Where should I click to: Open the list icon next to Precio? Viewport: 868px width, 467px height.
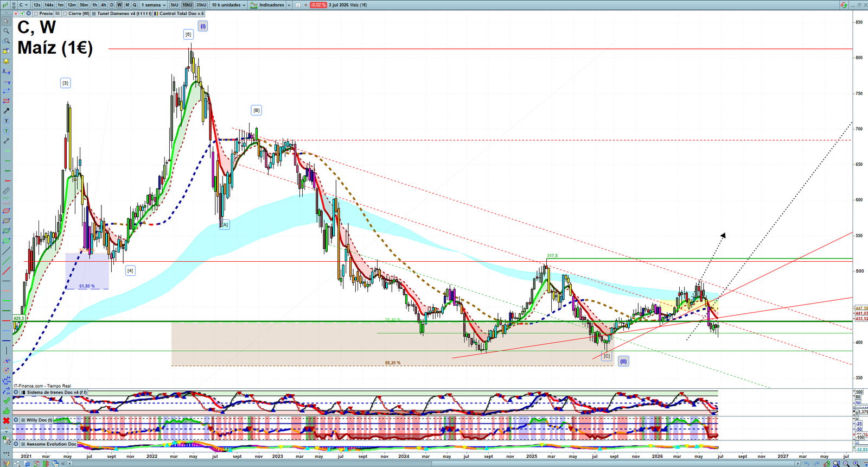58,14
